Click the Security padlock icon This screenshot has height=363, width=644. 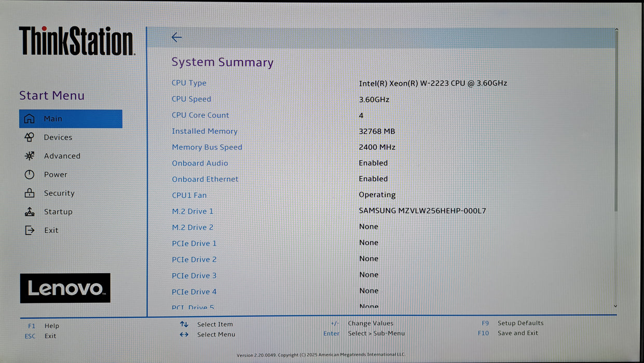click(30, 193)
